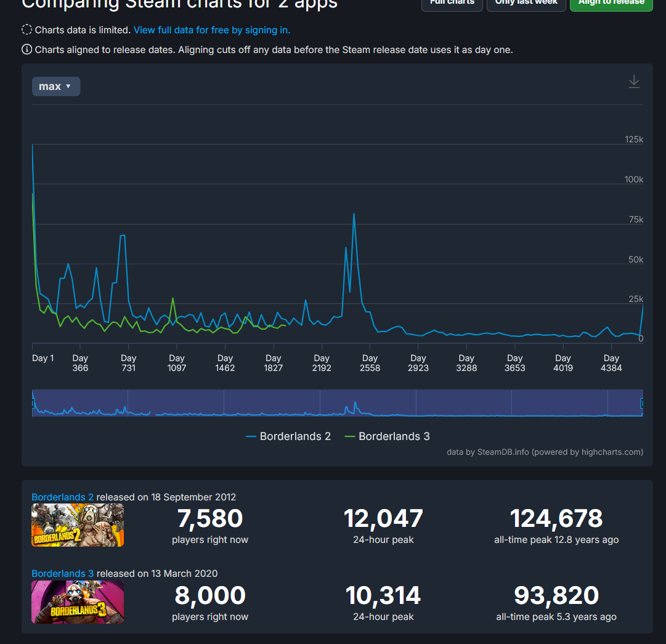
Task: Click the 125k y-axis label
Action: click(634, 139)
